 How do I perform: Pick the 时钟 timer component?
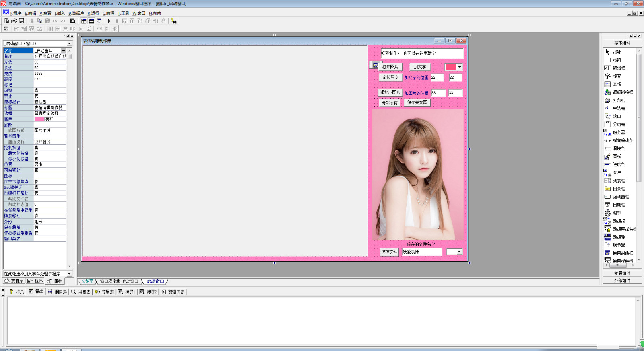[617, 213]
